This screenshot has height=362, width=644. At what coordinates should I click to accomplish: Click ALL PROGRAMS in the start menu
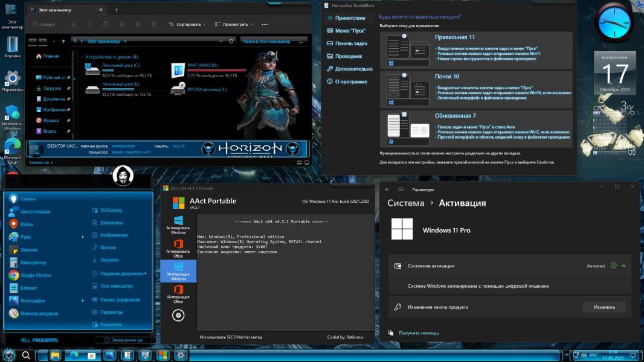(39, 340)
